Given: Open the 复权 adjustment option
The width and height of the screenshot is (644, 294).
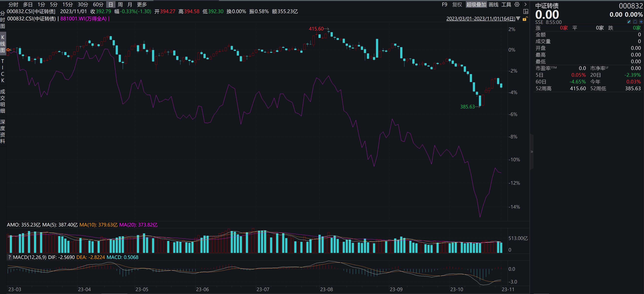Looking at the screenshot, I should click(x=457, y=5).
